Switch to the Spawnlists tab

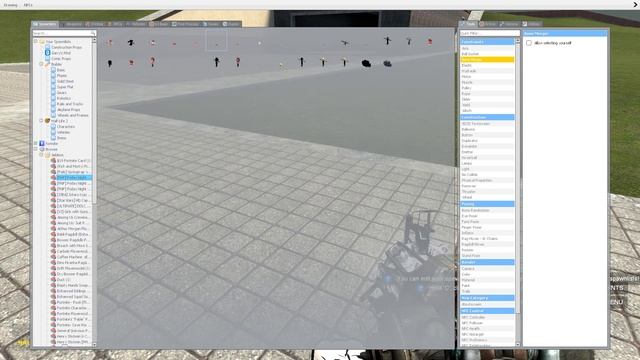tap(45, 24)
